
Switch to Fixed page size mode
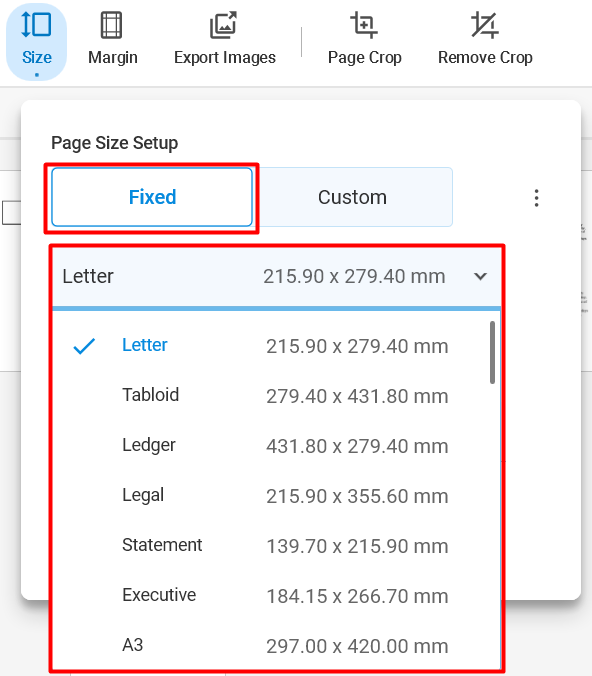[x=152, y=197]
